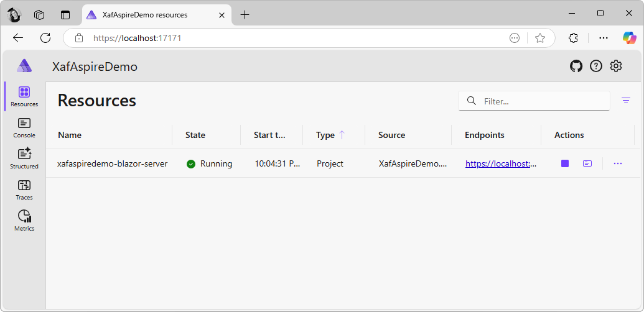Sort by the Source column header

coord(392,135)
